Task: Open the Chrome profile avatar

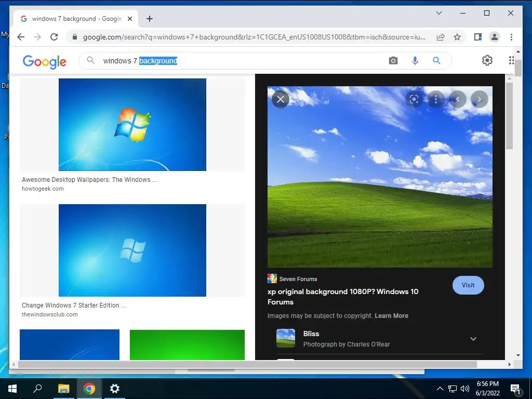Action: click(495, 37)
